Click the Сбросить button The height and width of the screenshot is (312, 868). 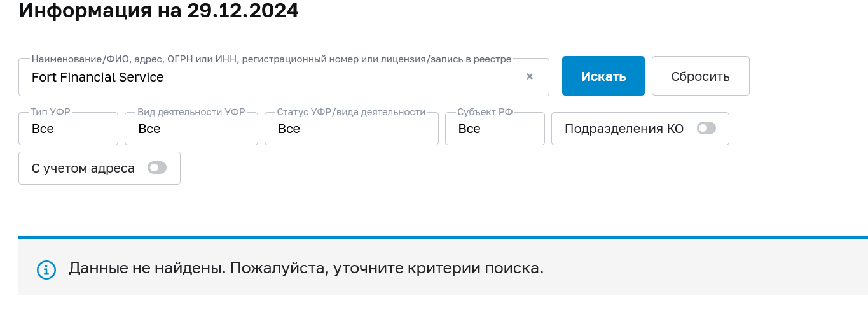click(700, 76)
